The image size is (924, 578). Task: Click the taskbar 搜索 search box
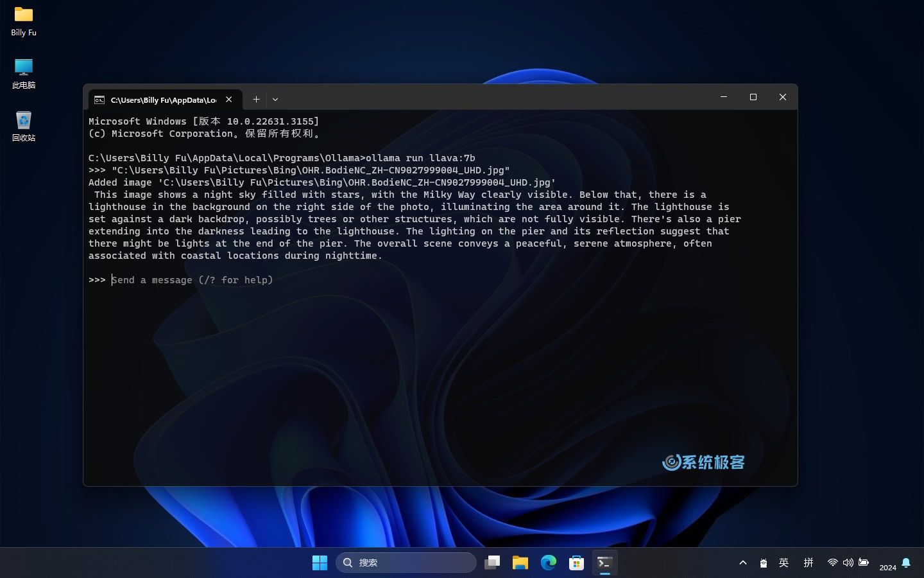(x=406, y=563)
